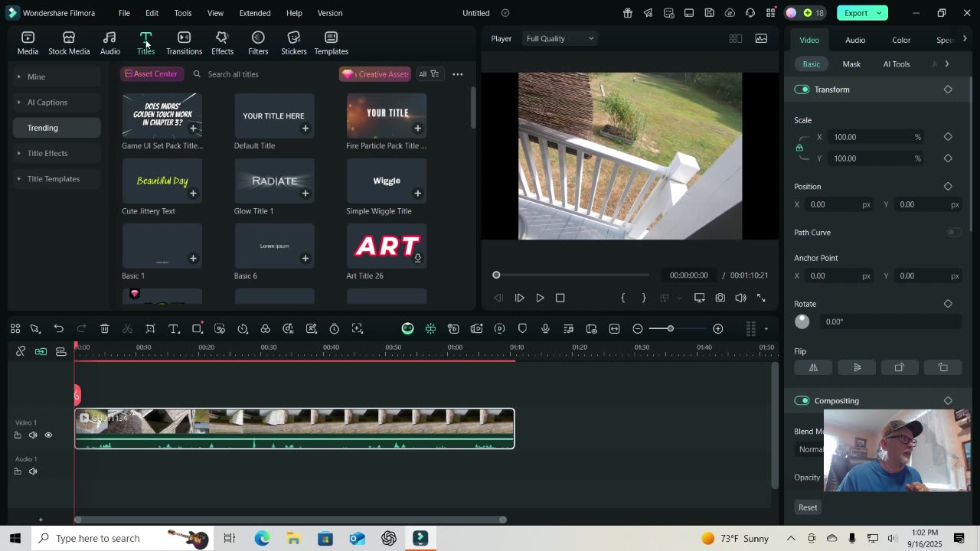Click the undo arrow in timeline toolbar
This screenshot has height=551, width=980.
58,328
